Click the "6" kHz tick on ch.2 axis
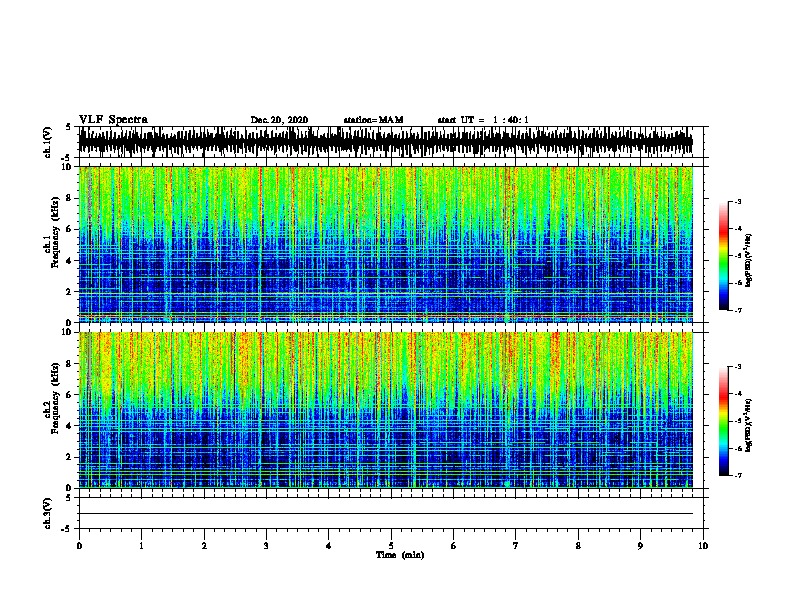This screenshot has width=792, height=612. (69, 394)
